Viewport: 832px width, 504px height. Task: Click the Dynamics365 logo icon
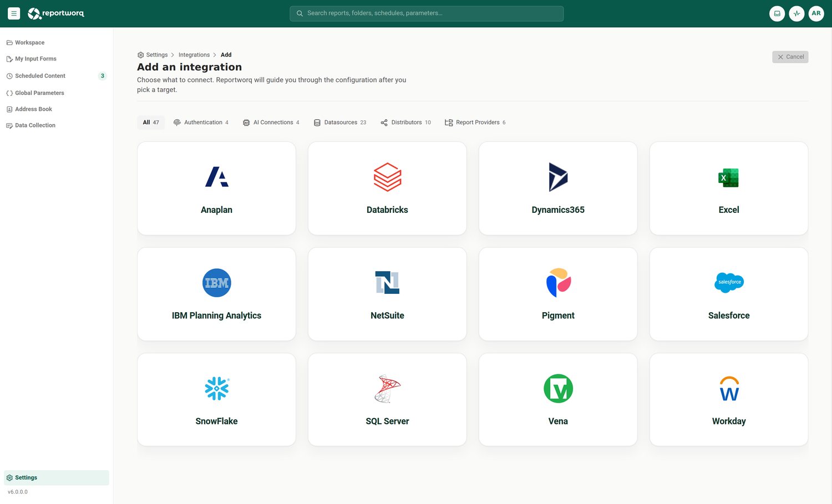click(x=558, y=177)
